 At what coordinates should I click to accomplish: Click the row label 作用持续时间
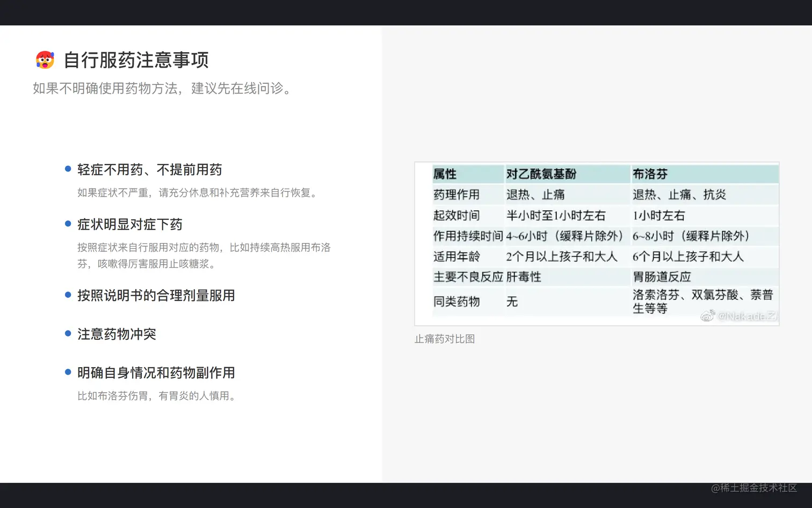[x=468, y=236]
